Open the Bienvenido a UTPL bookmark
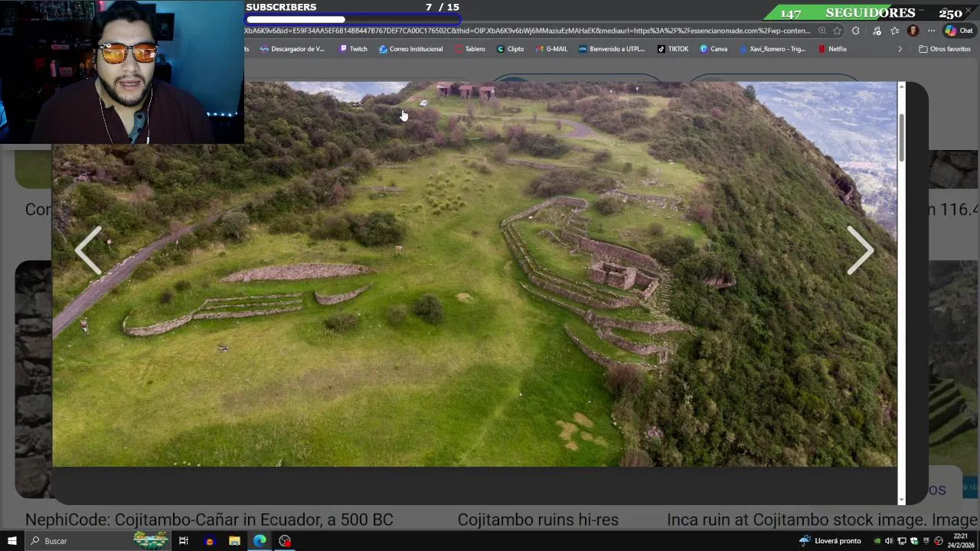Image resolution: width=980 pixels, height=551 pixels. 611,49
